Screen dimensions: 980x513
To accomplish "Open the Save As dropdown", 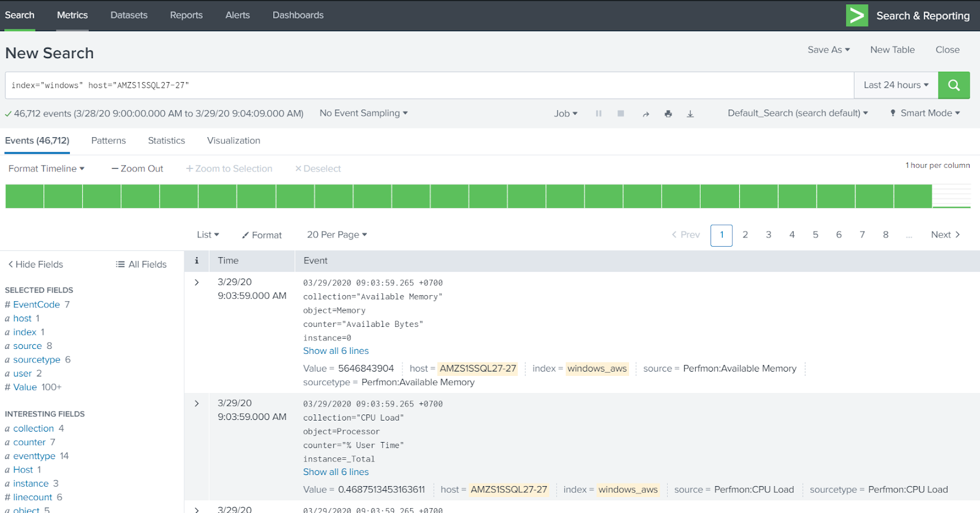I will [x=829, y=50].
